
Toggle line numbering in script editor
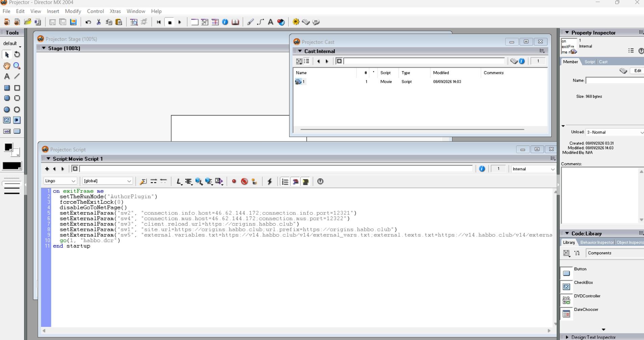(x=285, y=182)
